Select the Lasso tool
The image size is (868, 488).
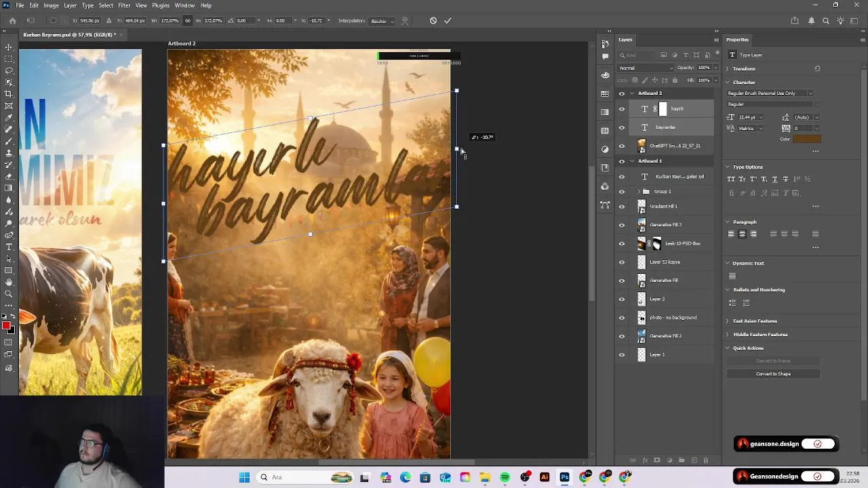[9, 70]
